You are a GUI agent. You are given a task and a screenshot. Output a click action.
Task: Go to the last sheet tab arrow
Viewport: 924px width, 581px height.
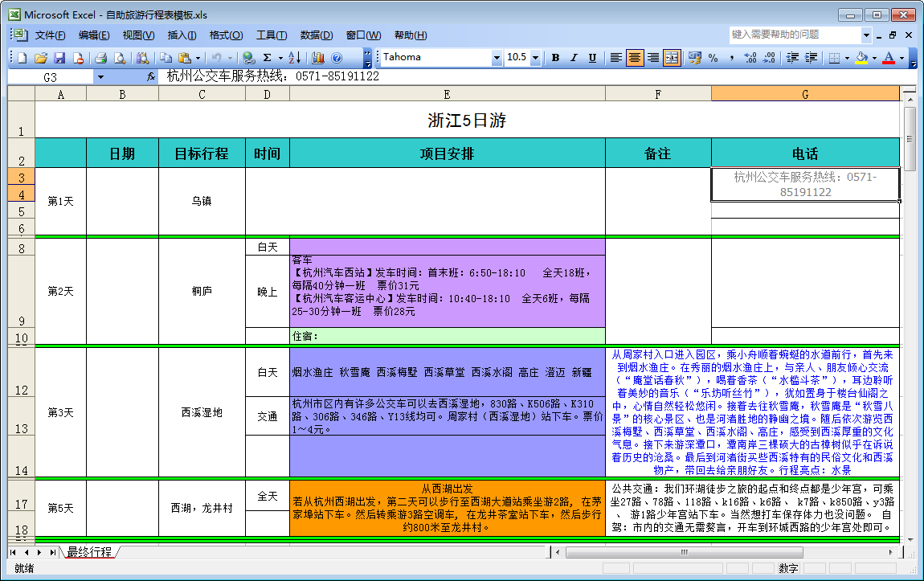(x=52, y=552)
